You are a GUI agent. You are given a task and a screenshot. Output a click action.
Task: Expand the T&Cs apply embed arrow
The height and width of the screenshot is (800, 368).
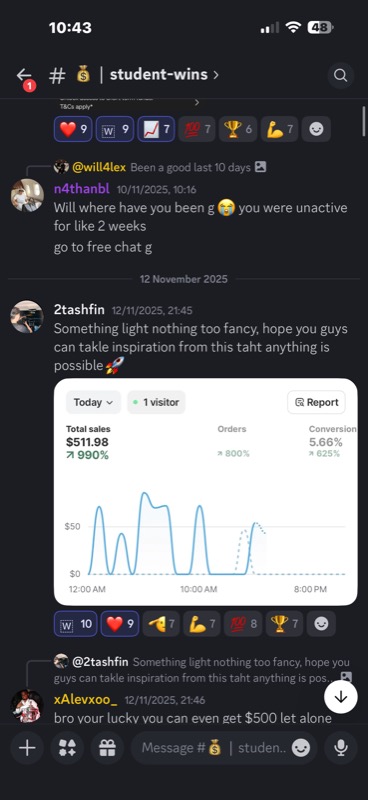197,103
